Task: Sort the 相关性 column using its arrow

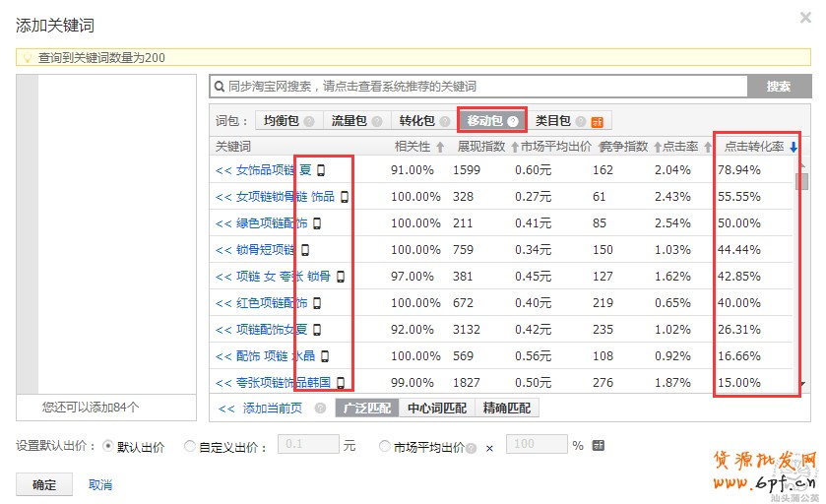Action: pos(440,148)
